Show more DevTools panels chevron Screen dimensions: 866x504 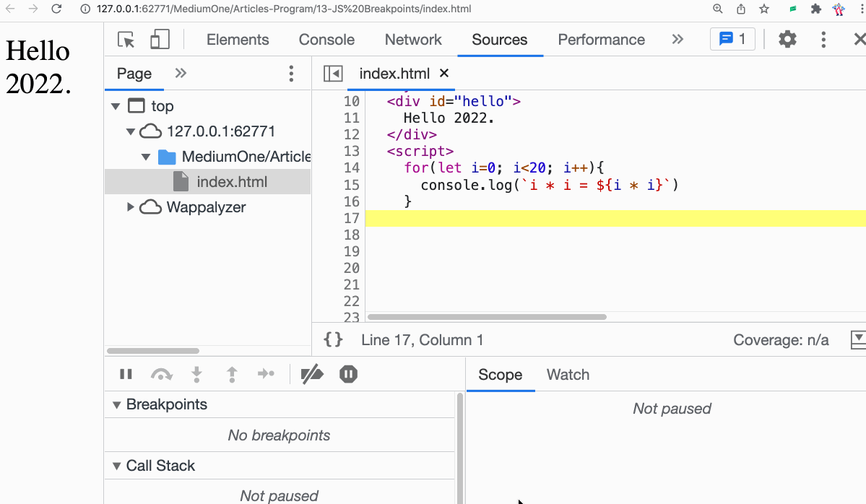tap(677, 40)
